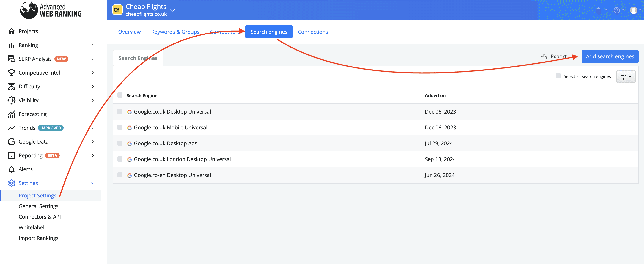The height and width of the screenshot is (264, 644).
Task: Click the Competitive Intel trophy icon
Action: click(x=12, y=73)
